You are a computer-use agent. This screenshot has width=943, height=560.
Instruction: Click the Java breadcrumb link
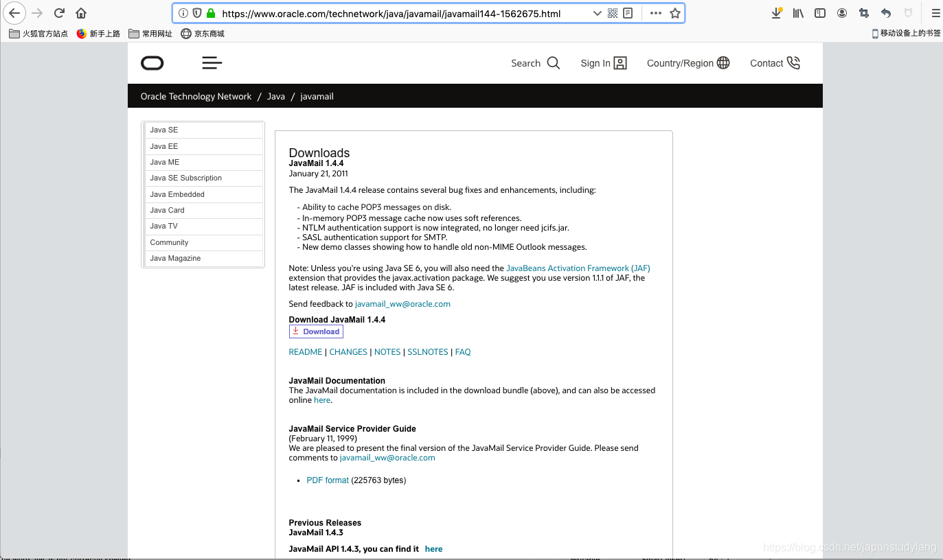(276, 96)
